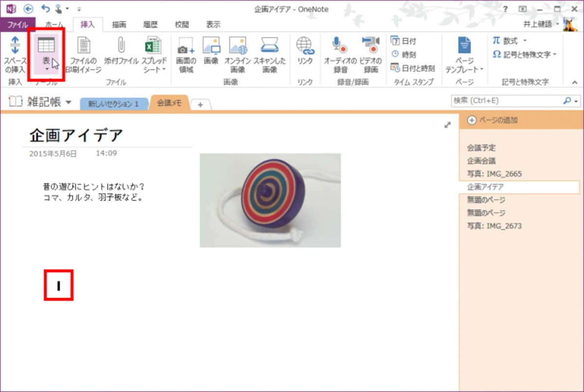Select the 挿入 (Insert) tab
Image resolution: width=584 pixels, height=392 pixels.
tap(88, 24)
